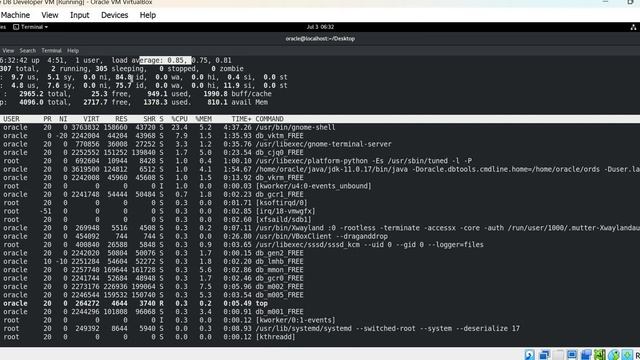Select the [kthreadd] process row
The image size is (640, 360).
point(320,337)
